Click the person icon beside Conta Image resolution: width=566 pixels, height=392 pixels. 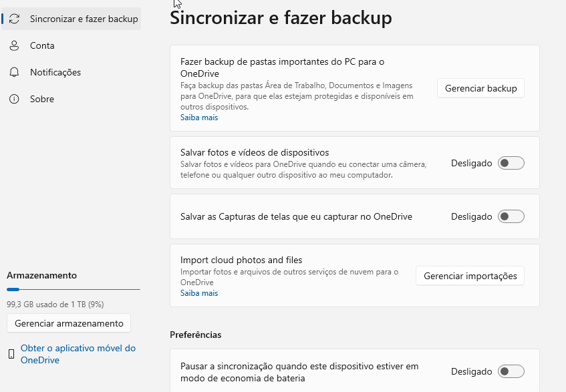point(14,46)
